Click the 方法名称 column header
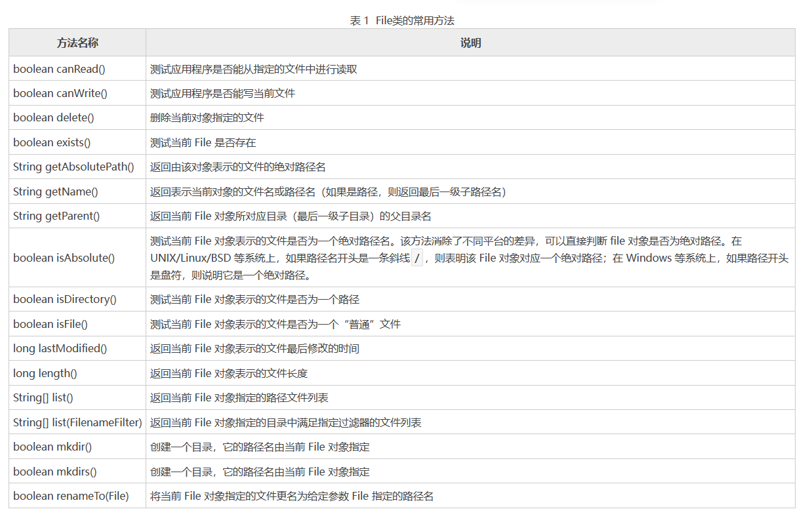Image resolution: width=812 pixels, height=524 pixels. (x=77, y=43)
